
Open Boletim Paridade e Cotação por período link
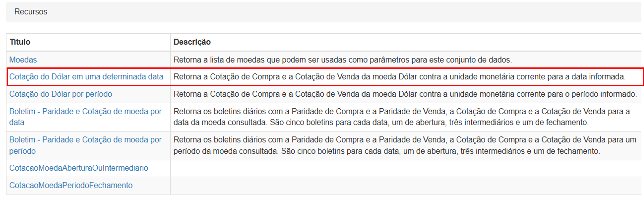(x=85, y=145)
